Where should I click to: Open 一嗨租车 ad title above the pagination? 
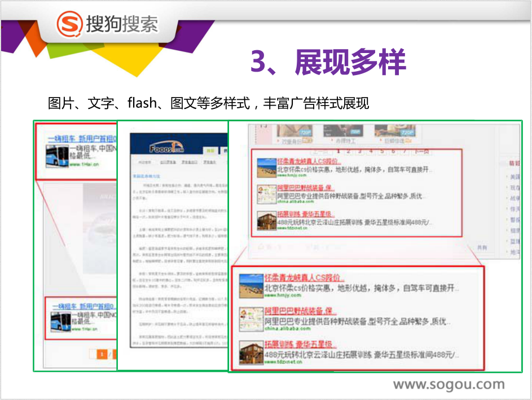tap(84, 306)
